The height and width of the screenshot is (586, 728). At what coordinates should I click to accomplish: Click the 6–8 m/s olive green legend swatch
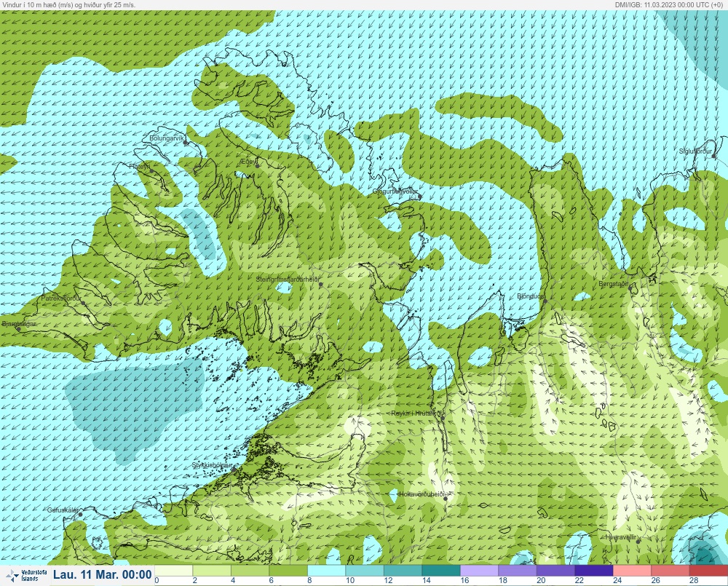click(288, 570)
